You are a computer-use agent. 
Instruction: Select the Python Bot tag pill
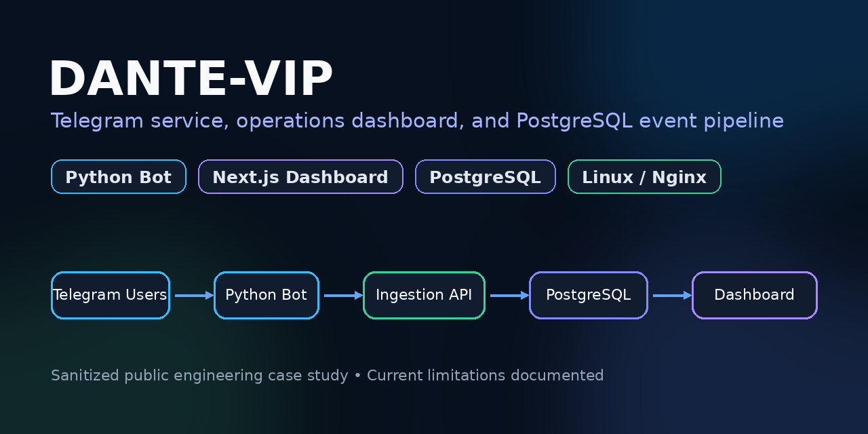119,177
